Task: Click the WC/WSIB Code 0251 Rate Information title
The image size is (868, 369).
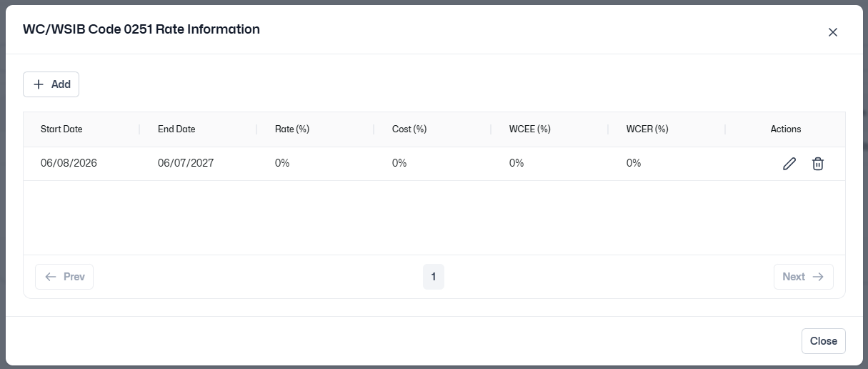Action: click(x=141, y=29)
